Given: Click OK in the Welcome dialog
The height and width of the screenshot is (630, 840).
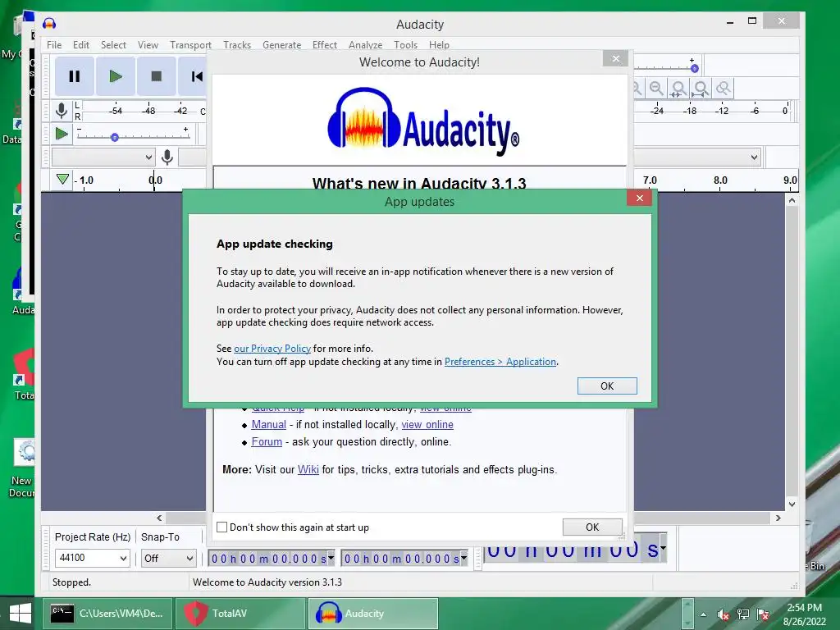Looking at the screenshot, I should (592, 527).
